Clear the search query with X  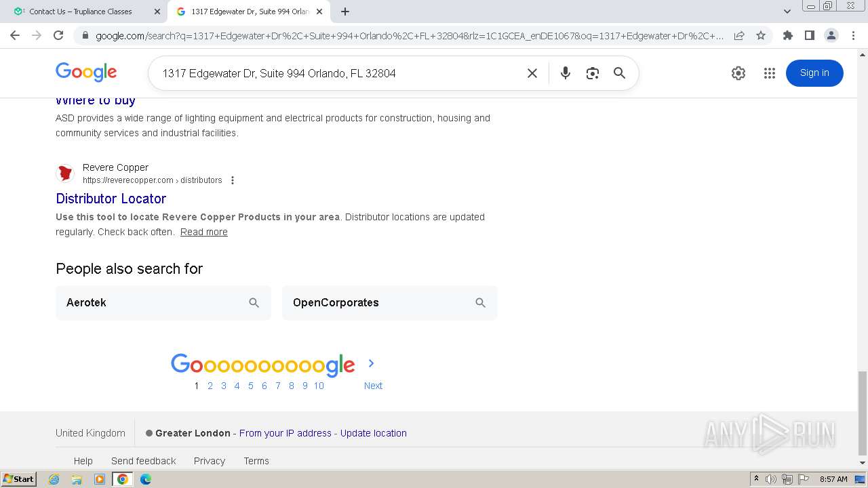click(x=532, y=73)
